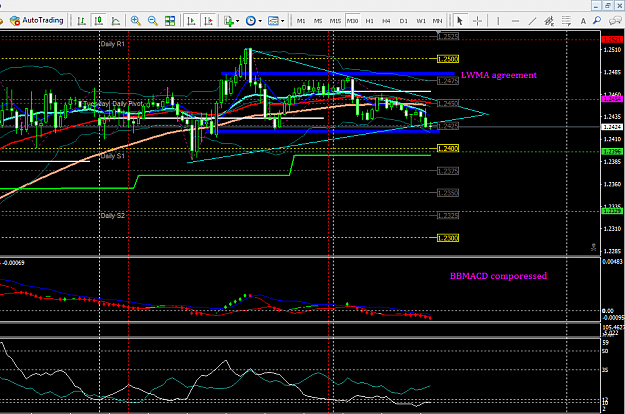The height and width of the screenshot is (414, 625).
Task: Click the 'Daily R1' pivot label
Action: point(112,44)
